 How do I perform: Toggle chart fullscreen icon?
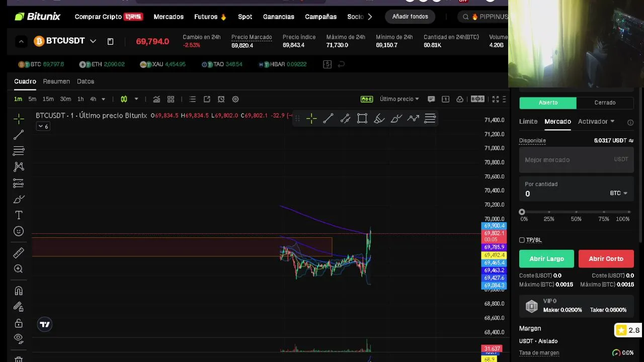496,99
